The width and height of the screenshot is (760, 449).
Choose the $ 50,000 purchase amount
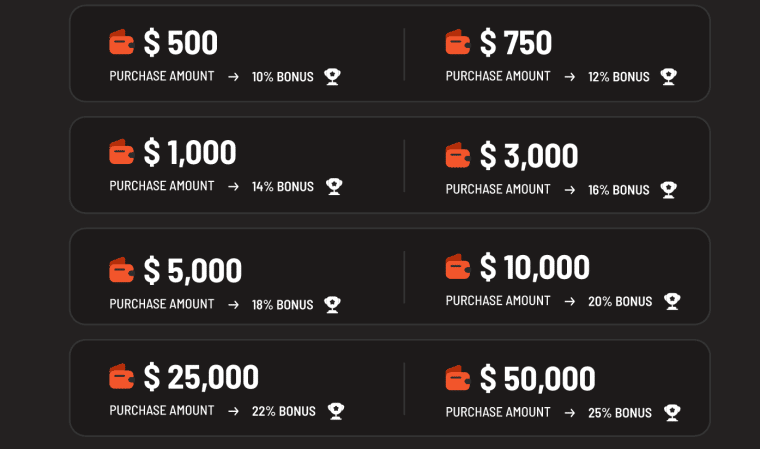[x=537, y=378]
